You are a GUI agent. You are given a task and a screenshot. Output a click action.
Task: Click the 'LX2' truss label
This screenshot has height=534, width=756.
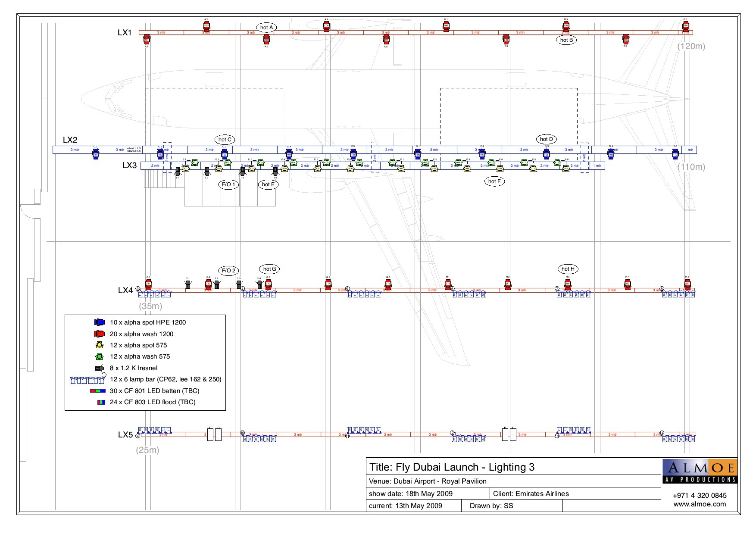coord(70,140)
